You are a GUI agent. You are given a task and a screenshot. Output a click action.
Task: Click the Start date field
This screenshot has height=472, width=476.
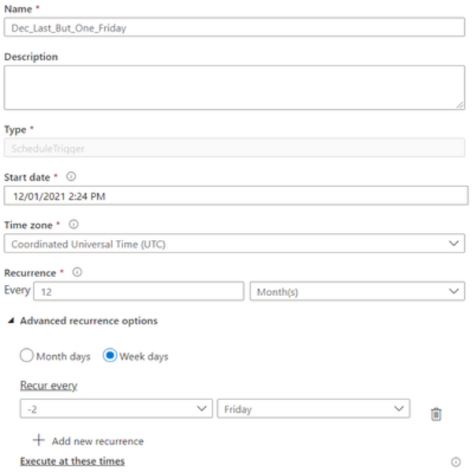(236, 196)
